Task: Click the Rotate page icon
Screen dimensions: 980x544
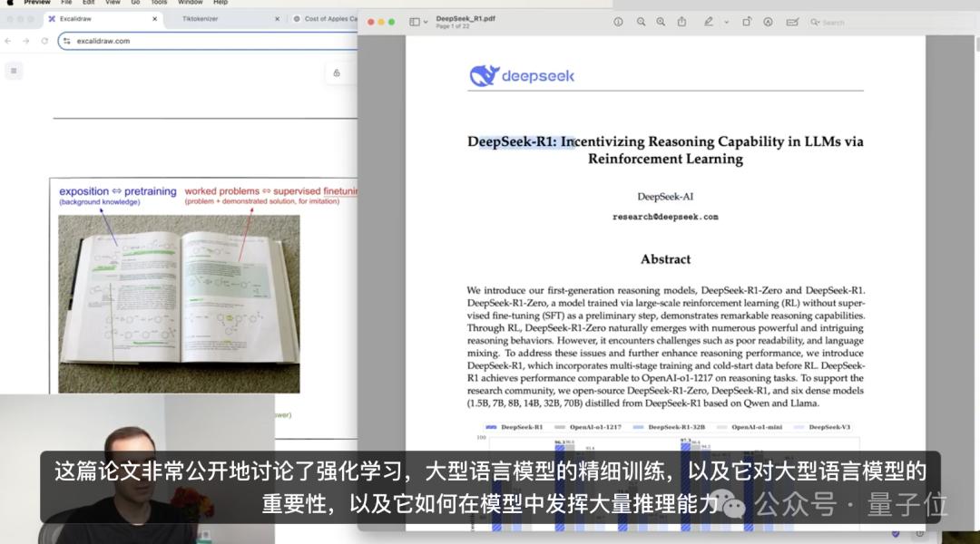Action: pyautogui.click(x=747, y=22)
